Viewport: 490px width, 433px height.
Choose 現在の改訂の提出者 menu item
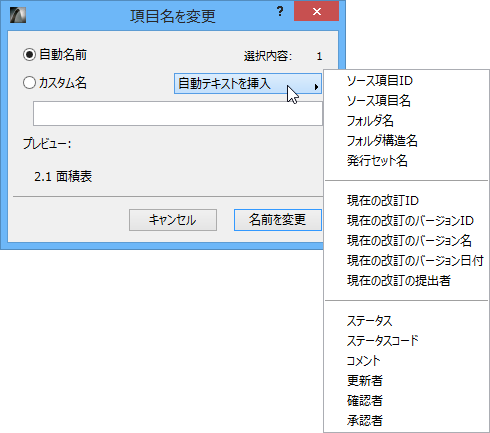tap(406, 281)
